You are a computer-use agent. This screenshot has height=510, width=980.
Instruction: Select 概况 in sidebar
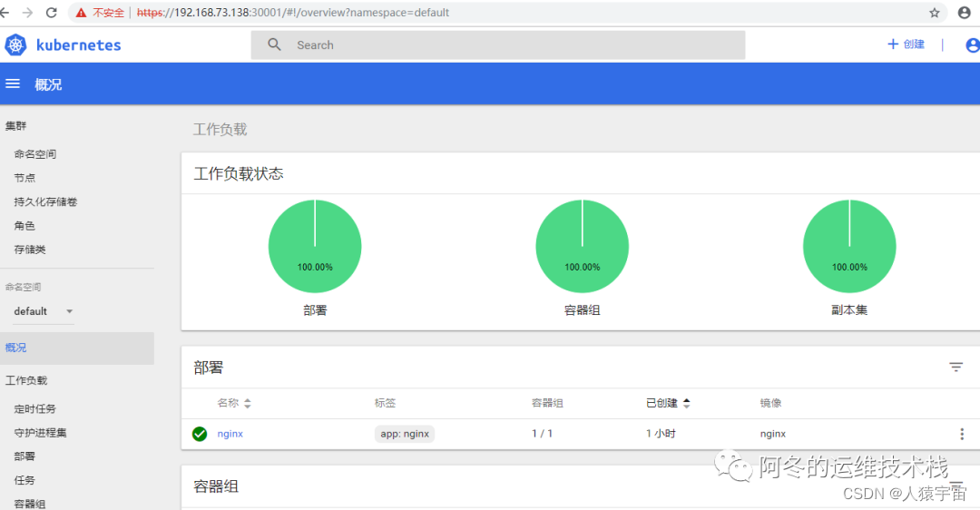coord(77,348)
